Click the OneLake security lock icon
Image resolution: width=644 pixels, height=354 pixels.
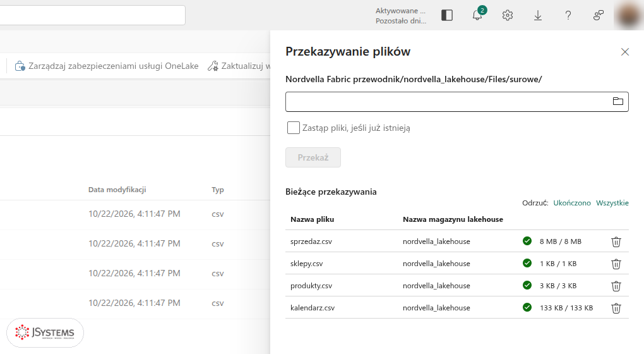20,66
